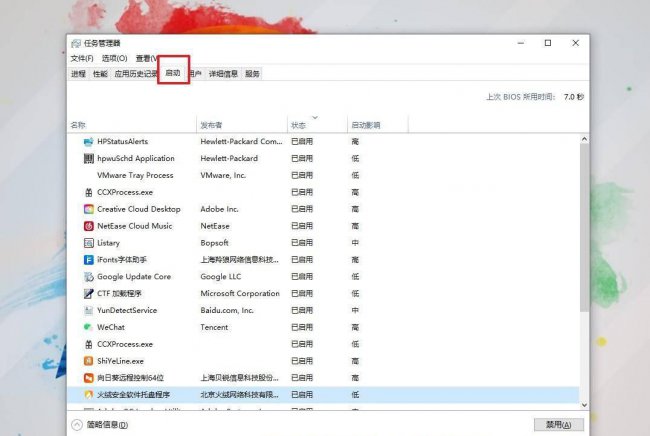
Task: Click publisher Tencent
Action: tap(214, 327)
